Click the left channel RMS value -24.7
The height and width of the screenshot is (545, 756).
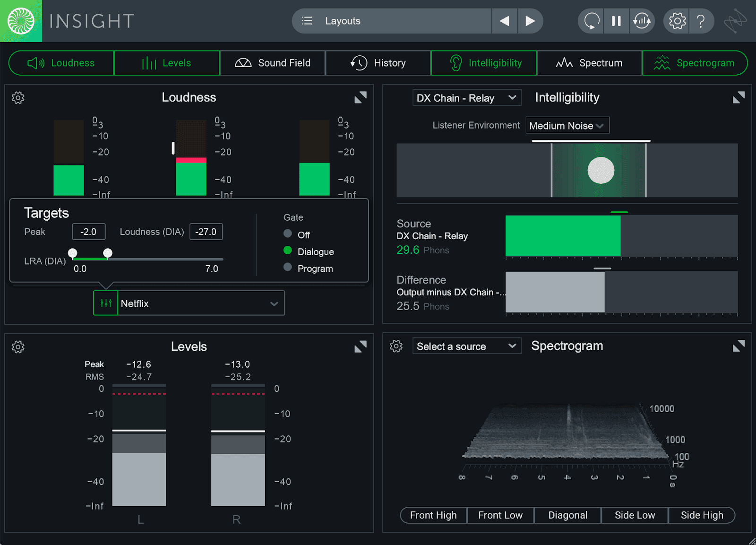[x=139, y=377]
